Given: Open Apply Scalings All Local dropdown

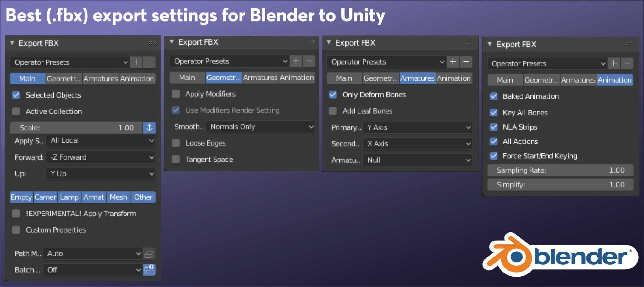Looking at the screenshot, I should [101, 140].
